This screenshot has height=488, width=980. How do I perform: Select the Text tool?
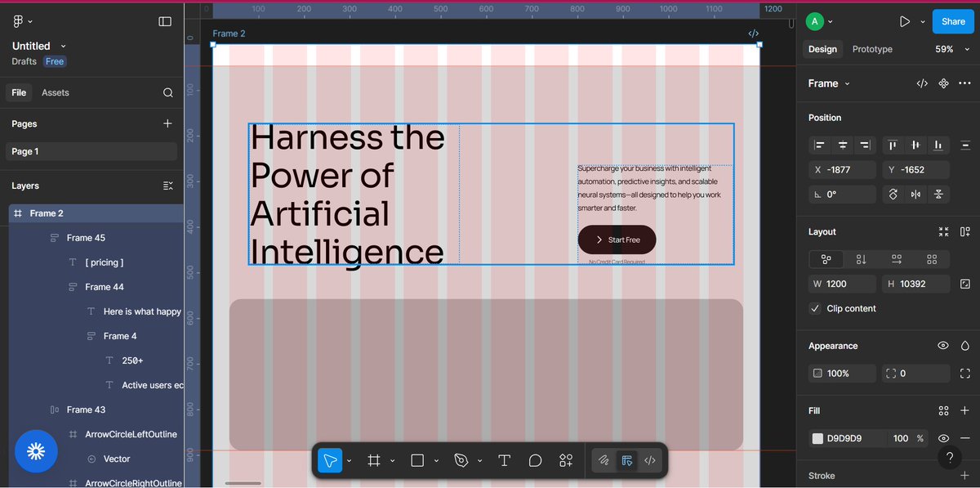504,460
